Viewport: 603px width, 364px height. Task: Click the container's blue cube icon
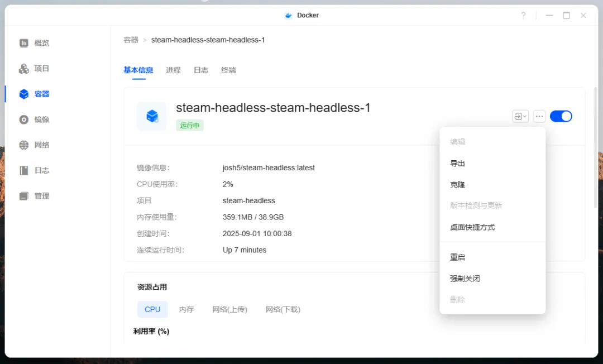pyautogui.click(x=154, y=116)
